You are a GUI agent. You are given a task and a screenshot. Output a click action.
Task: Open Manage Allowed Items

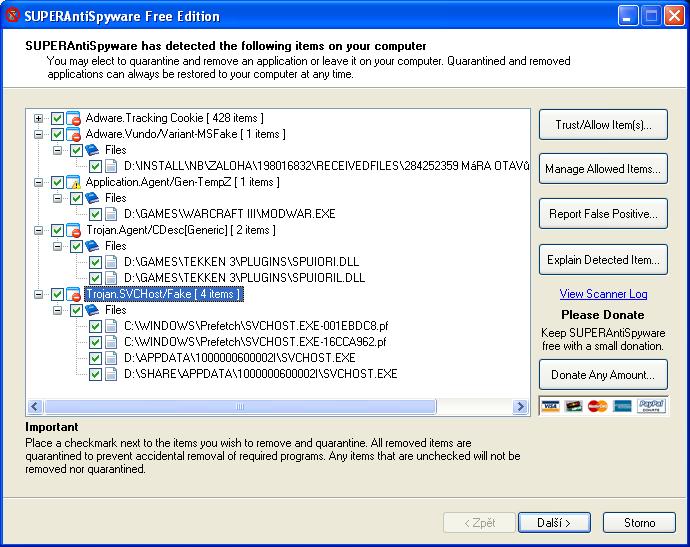(603, 169)
